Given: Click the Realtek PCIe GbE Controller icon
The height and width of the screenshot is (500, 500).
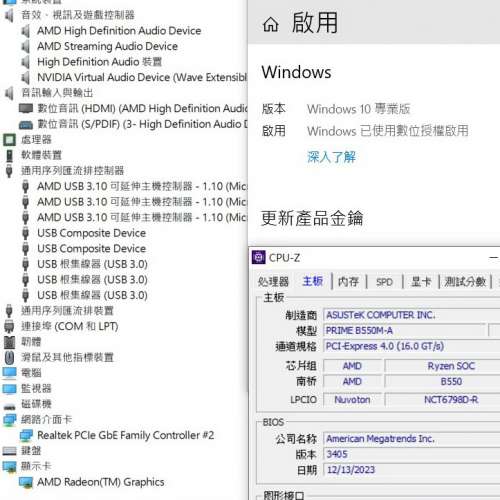Looking at the screenshot, I should tap(26, 435).
